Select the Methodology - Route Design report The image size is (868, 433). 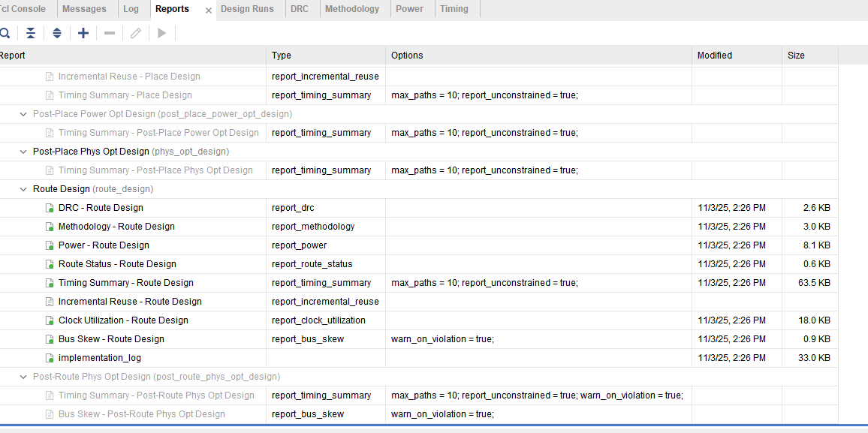tap(116, 227)
